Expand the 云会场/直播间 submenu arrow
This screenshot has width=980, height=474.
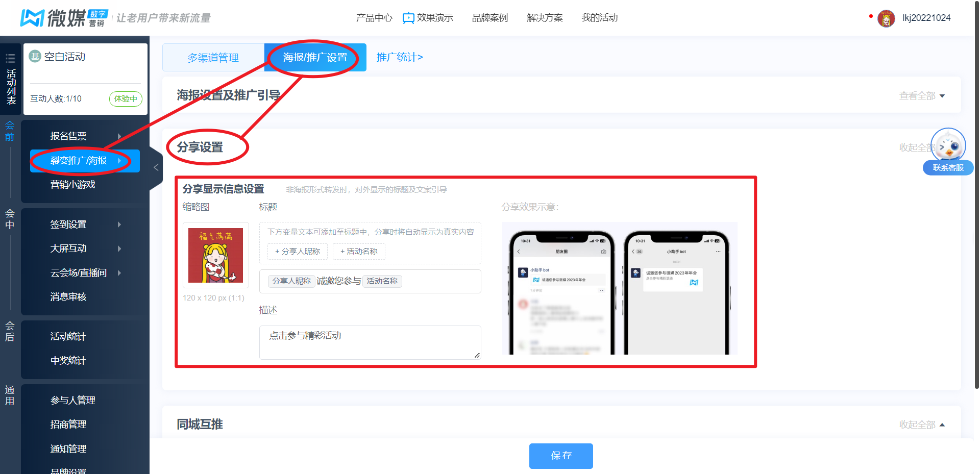[119, 273]
